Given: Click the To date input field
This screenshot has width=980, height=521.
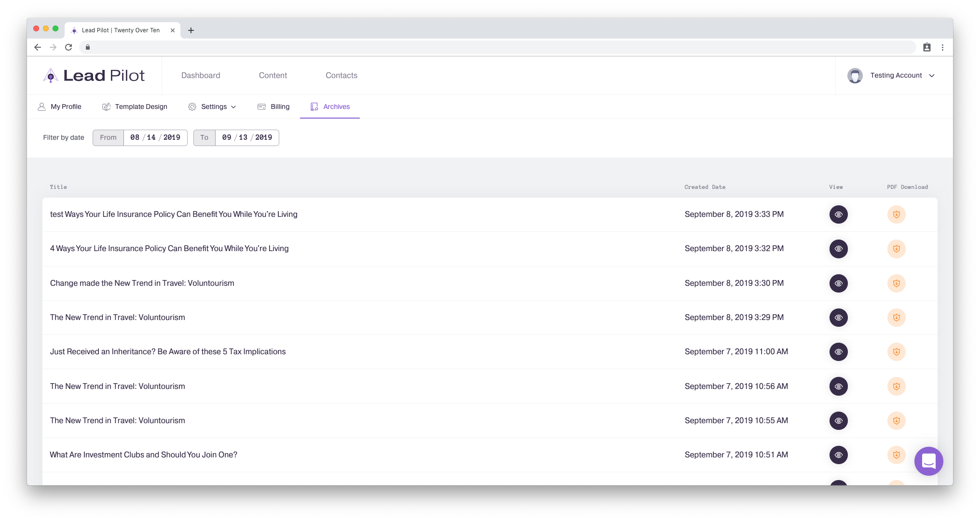Looking at the screenshot, I should tap(246, 138).
